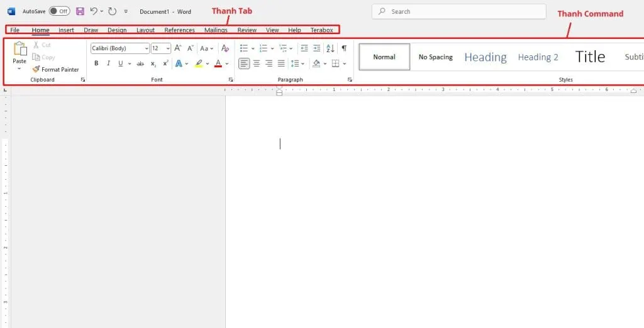Open the File tab

pyautogui.click(x=15, y=30)
